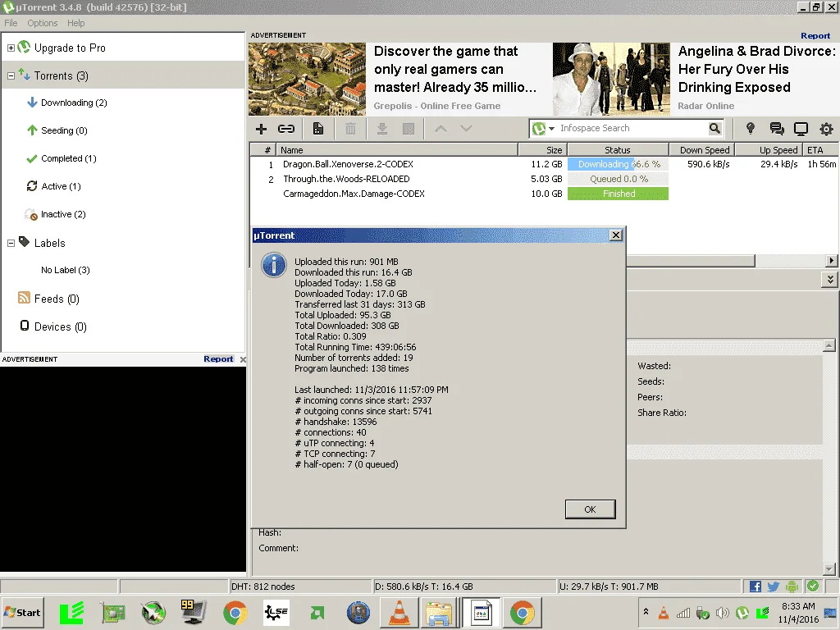840x630 pixels.
Task: Click Facebook icon in status bar
Action: [756, 586]
